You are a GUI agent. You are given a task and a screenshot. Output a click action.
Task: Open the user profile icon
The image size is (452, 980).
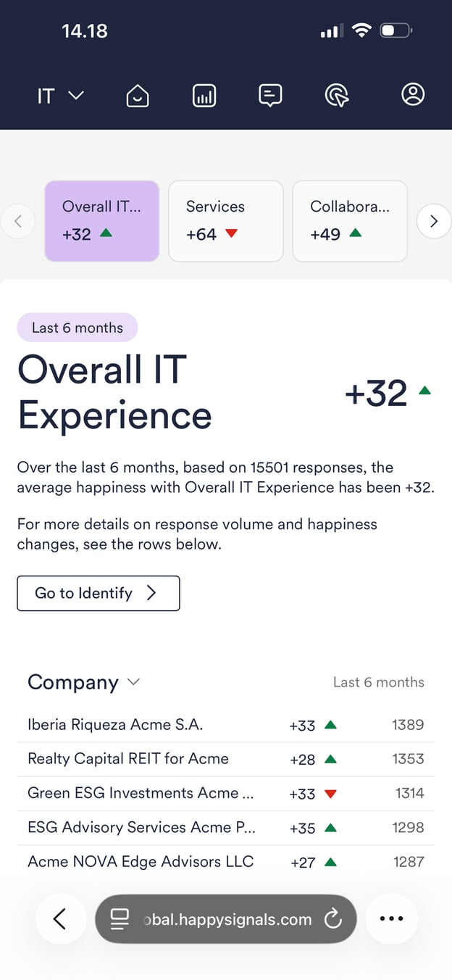click(413, 95)
